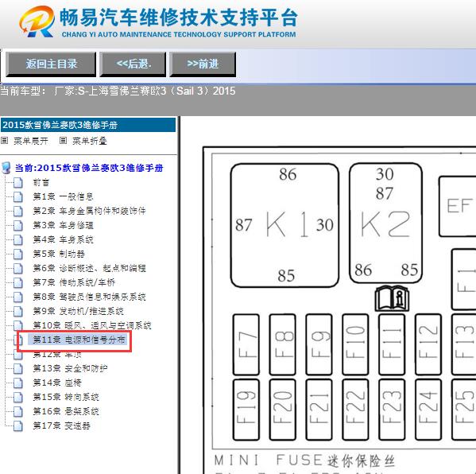This screenshot has height=474, width=476.
Task: Open 第17章 变速器
Action: point(62,425)
